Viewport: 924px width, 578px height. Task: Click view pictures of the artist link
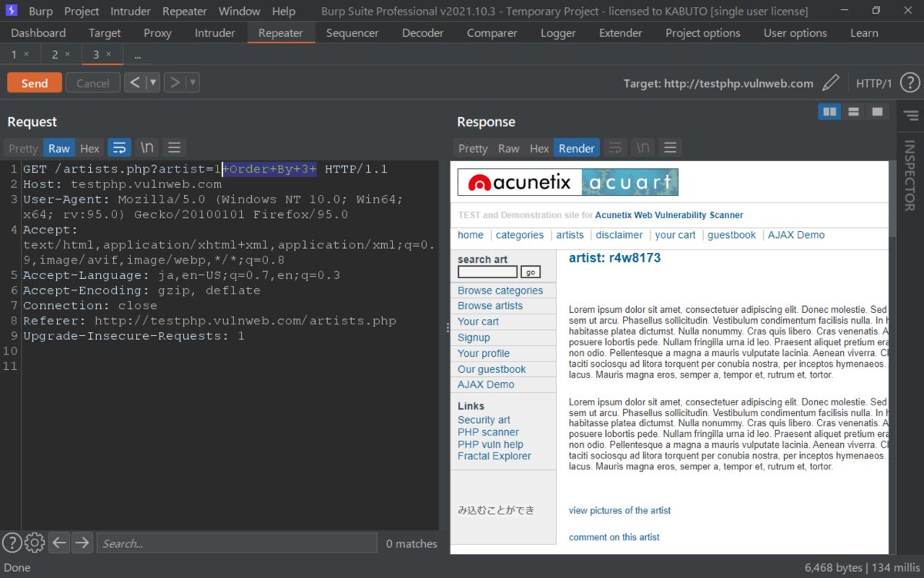click(x=620, y=510)
